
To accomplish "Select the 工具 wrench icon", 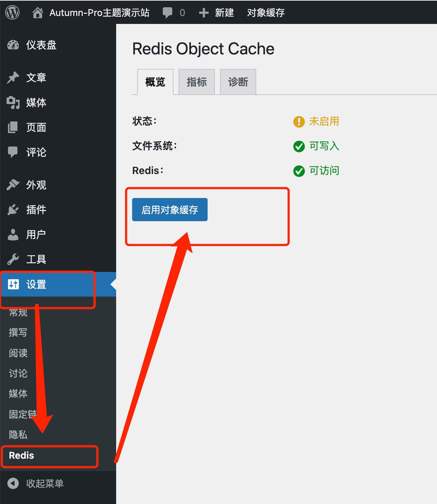I will pyautogui.click(x=13, y=259).
